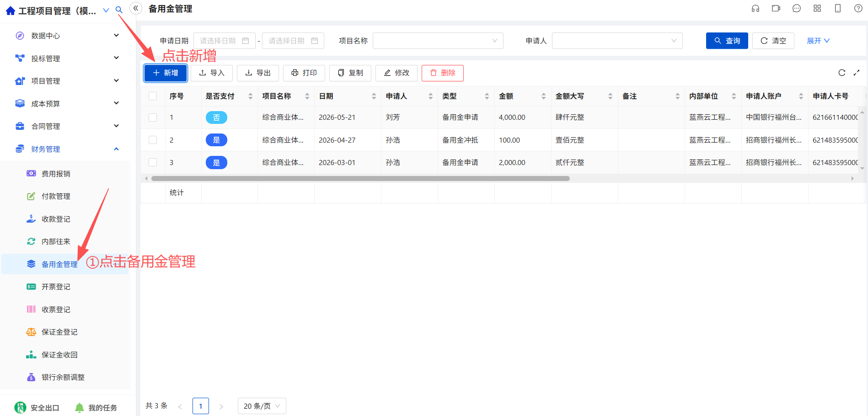The height and width of the screenshot is (416, 868).
Task: Click the 安全出口 exit icon
Action: point(20,407)
